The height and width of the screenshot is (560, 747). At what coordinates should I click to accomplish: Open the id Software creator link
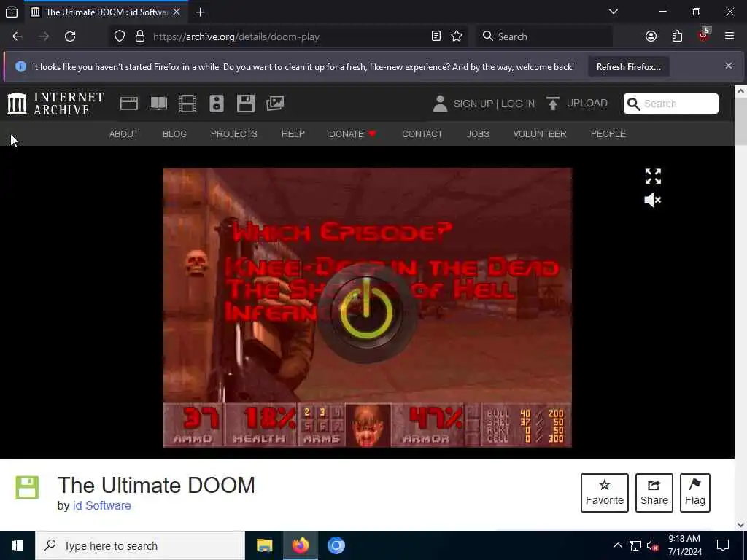(x=102, y=506)
